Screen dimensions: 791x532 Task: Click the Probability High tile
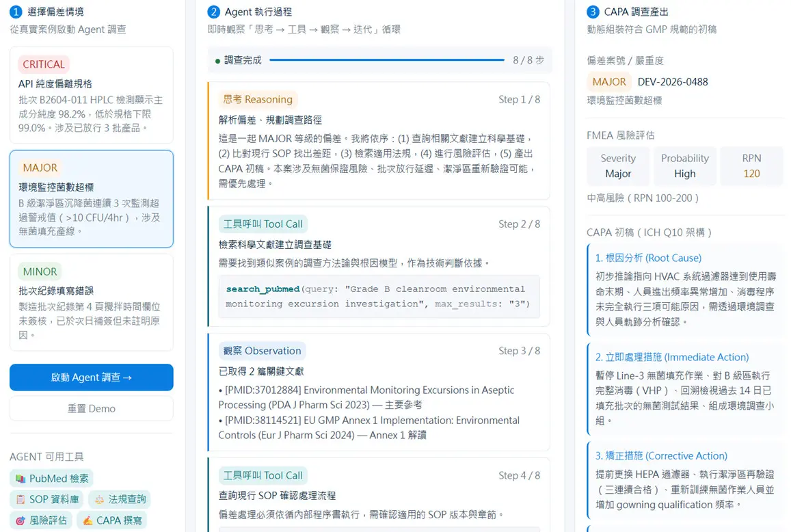(x=684, y=166)
